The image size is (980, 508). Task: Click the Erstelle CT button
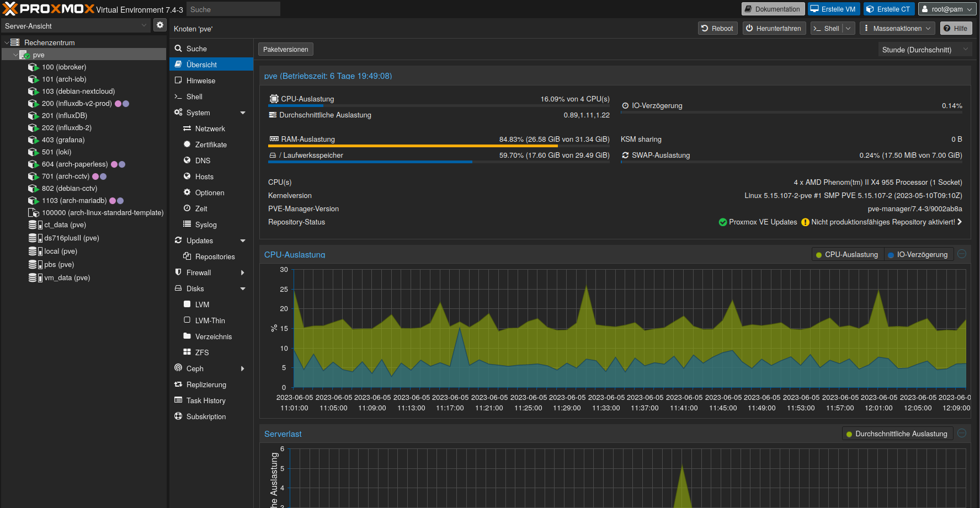[888, 9]
